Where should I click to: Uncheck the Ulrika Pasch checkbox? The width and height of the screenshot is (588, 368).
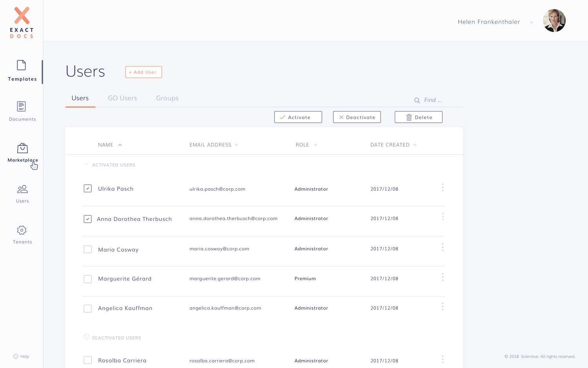click(88, 189)
